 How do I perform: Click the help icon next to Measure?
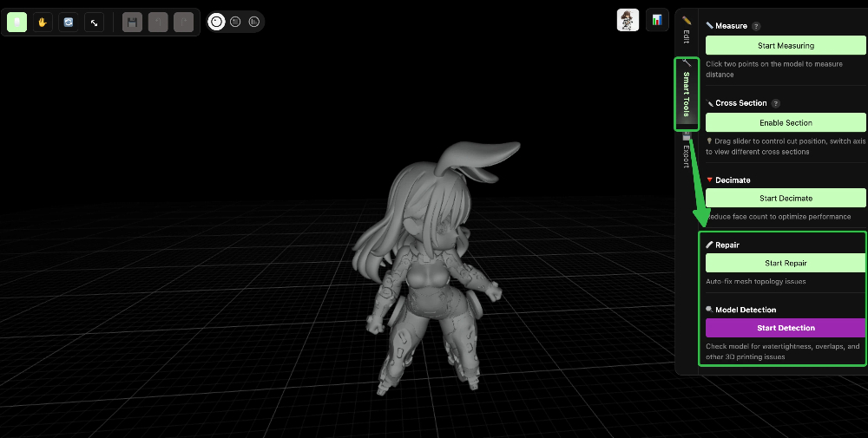(756, 26)
